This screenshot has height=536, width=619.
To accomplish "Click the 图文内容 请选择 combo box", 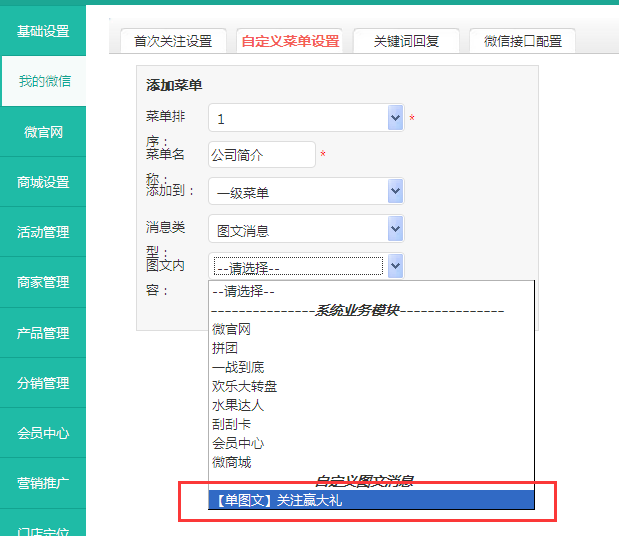I will [x=305, y=266].
